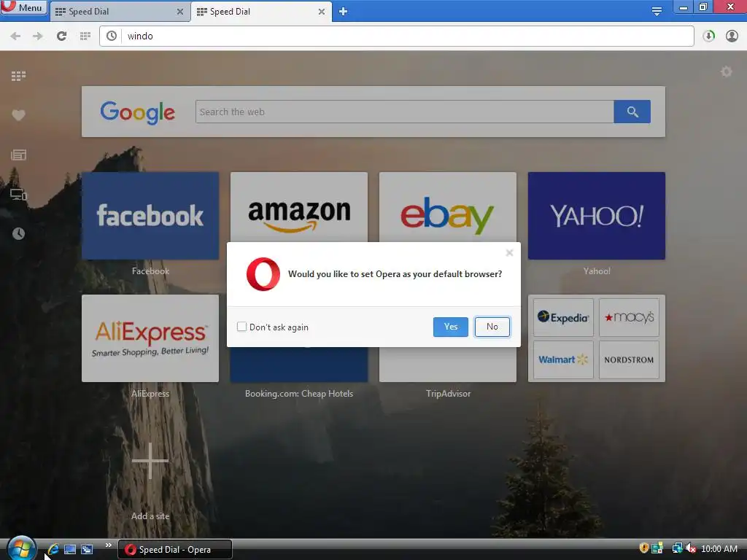Image resolution: width=747 pixels, height=560 pixels.
Task: Open the downloads icon in toolbar
Action: click(709, 36)
